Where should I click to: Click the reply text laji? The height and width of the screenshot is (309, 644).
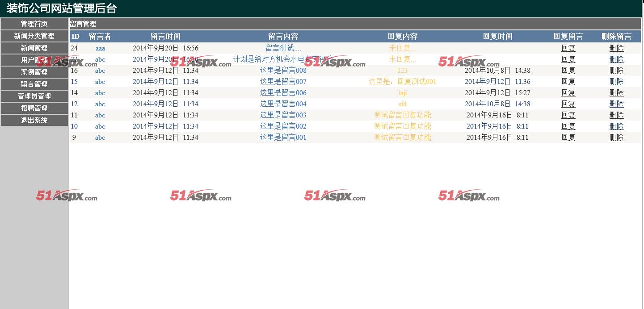403,92
